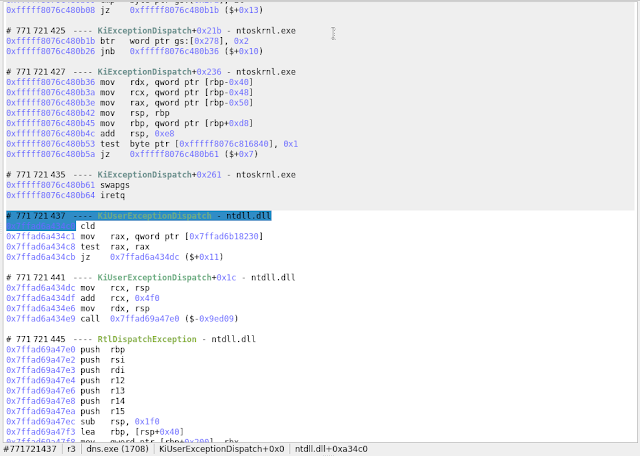Click memory operand 0x7ffad6b18230
Viewport: 640px width, 456px height.
[224, 236]
